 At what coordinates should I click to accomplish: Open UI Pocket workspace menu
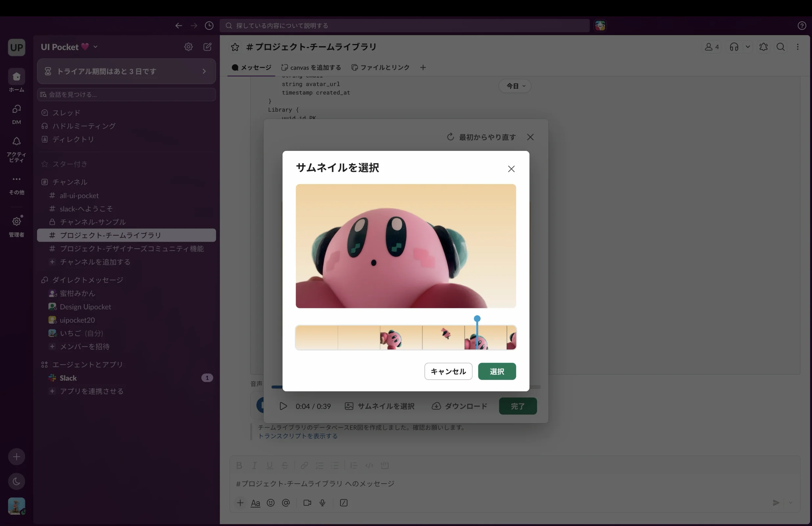coord(69,47)
